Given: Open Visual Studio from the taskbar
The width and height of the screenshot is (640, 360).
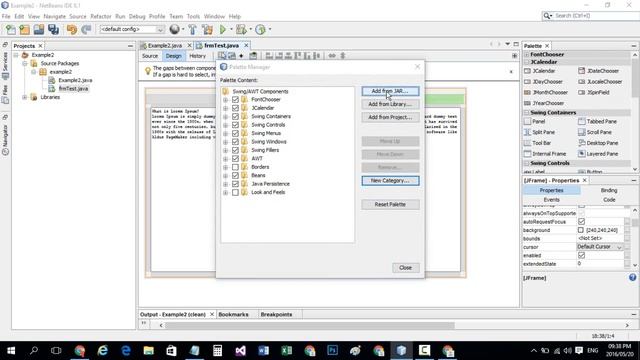Looking at the screenshot, I should [240, 350].
